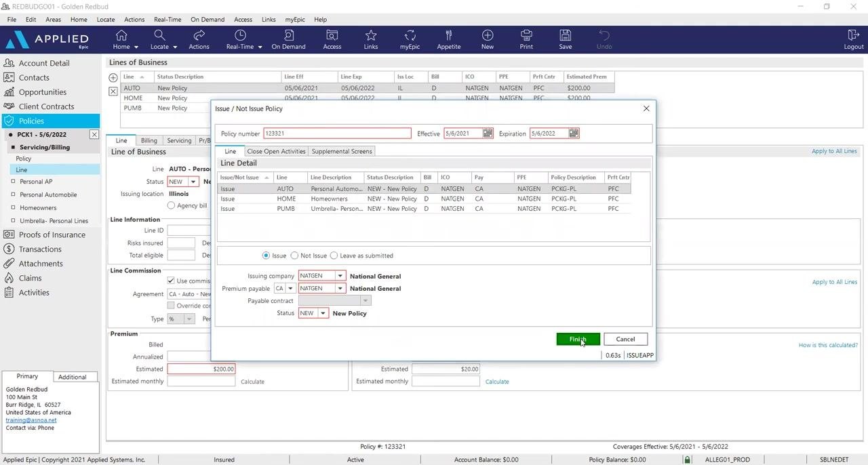Image resolution: width=868 pixels, height=465 pixels.
Task: Expand the Line of Business Status dropdown
Action: point(193,182)
